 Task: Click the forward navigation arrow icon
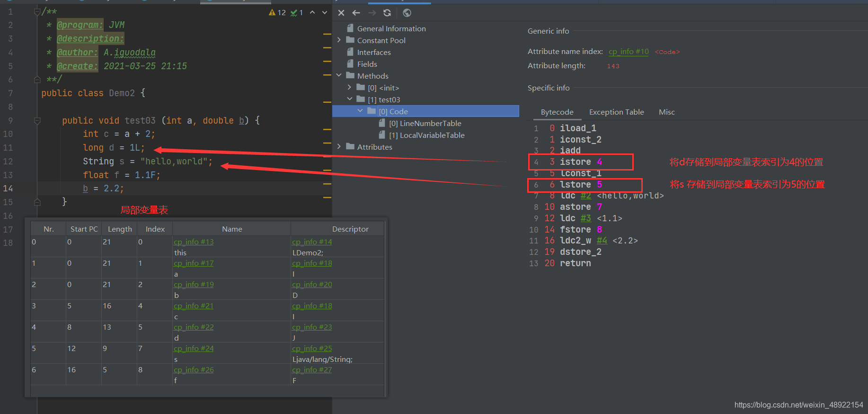coord(372,13)
